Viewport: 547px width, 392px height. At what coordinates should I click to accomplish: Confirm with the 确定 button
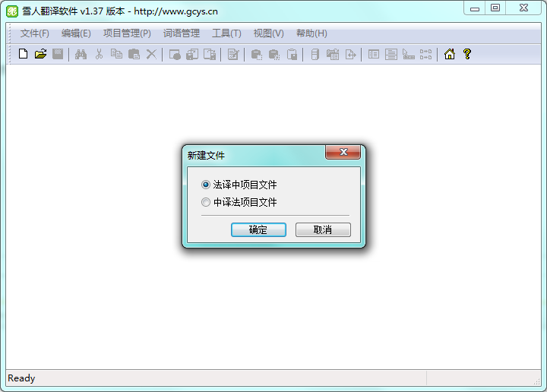(258, 230)
